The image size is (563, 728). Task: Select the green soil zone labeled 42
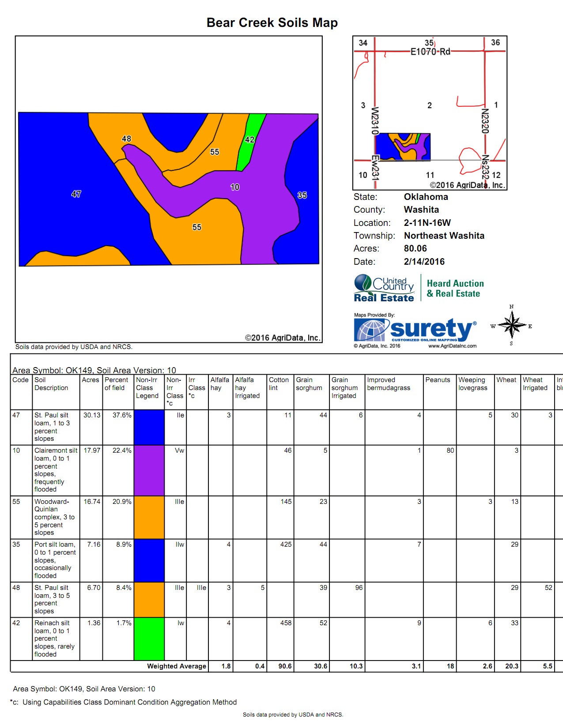249,140
